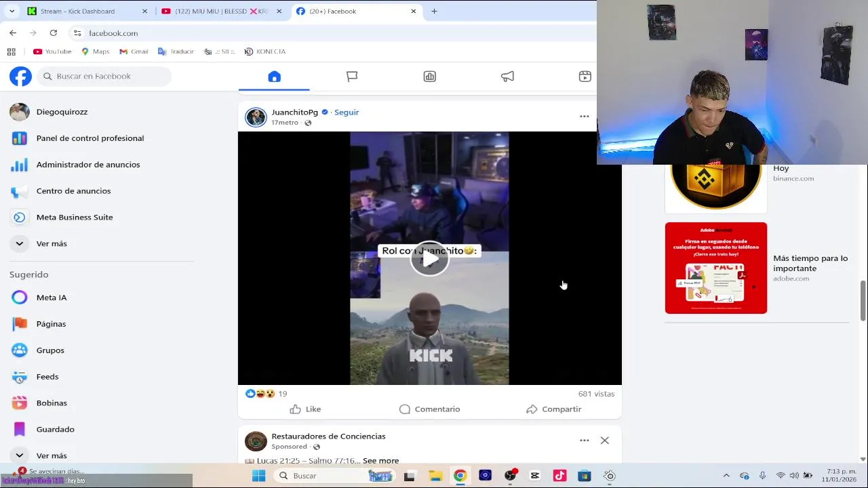Open File Explorer from the taskbar
This screenshot has height=488, width=868.
tap(435, 476)
